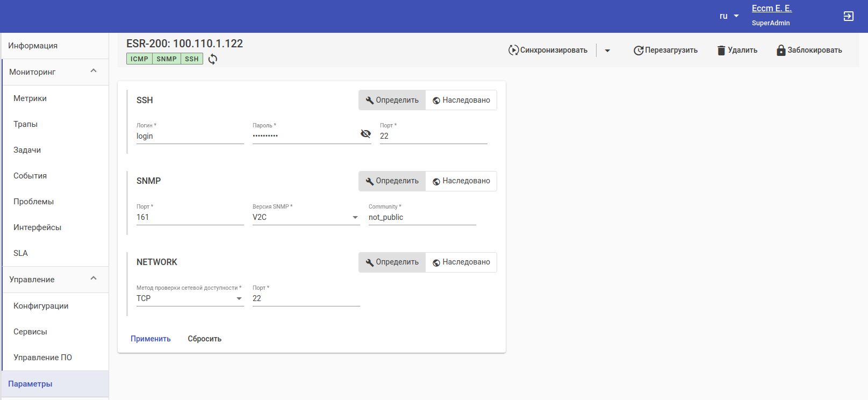Click the SuperAdmin role label
Screen dimensions: 868x400
(x=771, y=23)
